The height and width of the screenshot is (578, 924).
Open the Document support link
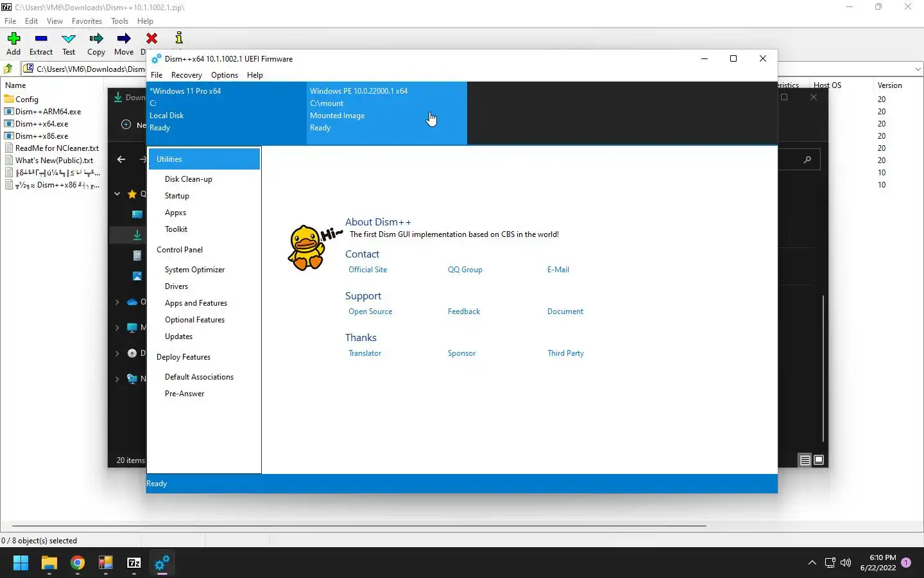click(x=565, y=311)
